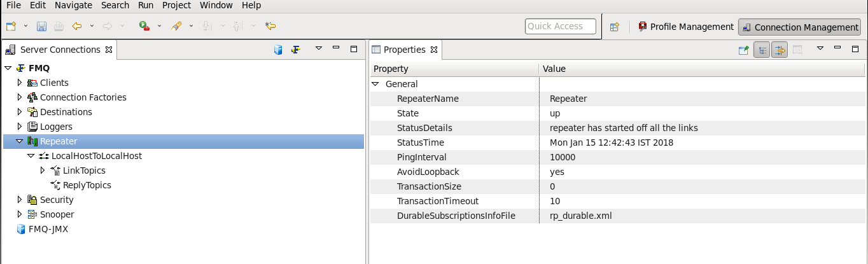Click the back navigation arrow icon
The image size is (868, 264).
76,27
